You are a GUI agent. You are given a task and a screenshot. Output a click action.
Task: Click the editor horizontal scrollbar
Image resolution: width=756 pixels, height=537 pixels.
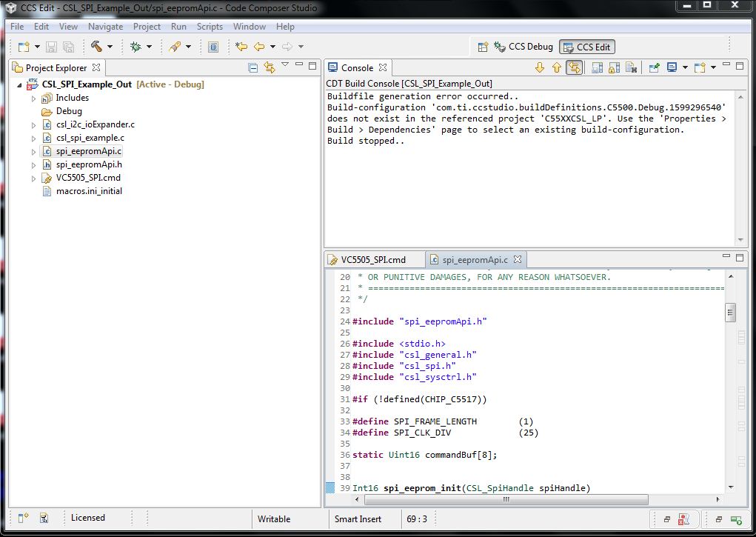point(507,500)
